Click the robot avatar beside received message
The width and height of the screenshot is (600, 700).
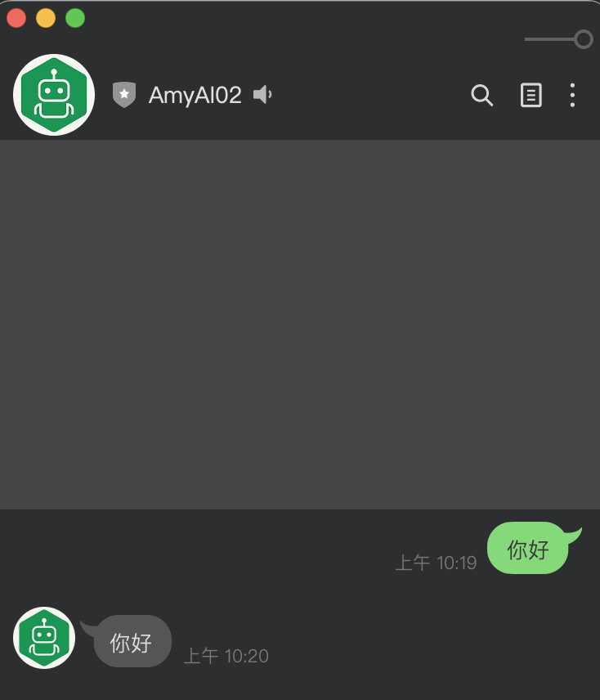(x=44, y=638)
